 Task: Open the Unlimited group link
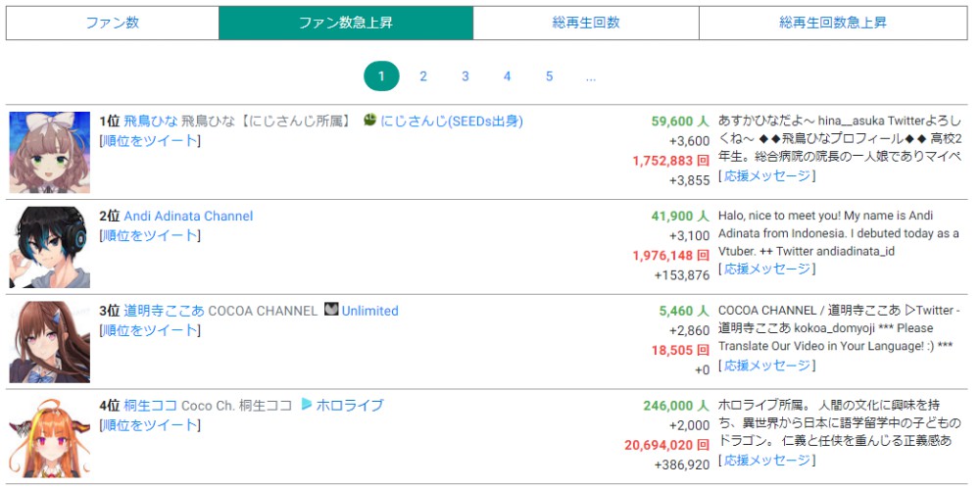(370, 311)
